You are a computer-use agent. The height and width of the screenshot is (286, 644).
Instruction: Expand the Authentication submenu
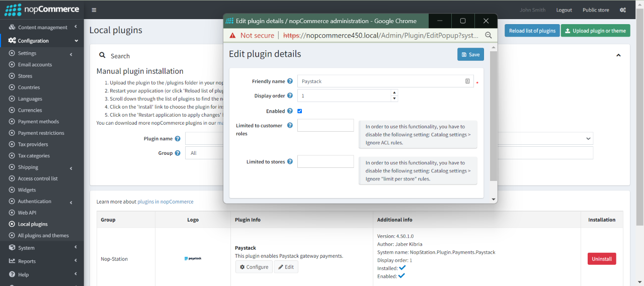71,202
